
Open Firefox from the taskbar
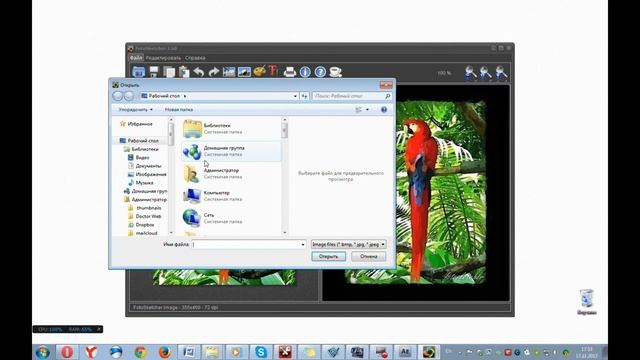(165, 352)
